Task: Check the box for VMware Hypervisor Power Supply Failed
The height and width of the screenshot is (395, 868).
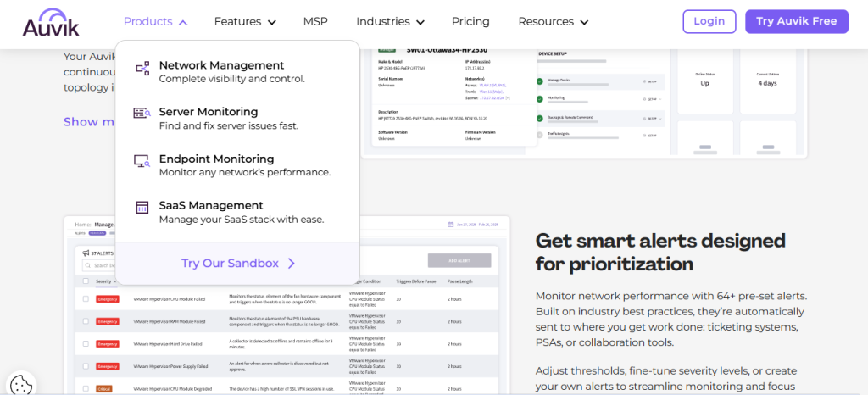Action: click(86, 365)
